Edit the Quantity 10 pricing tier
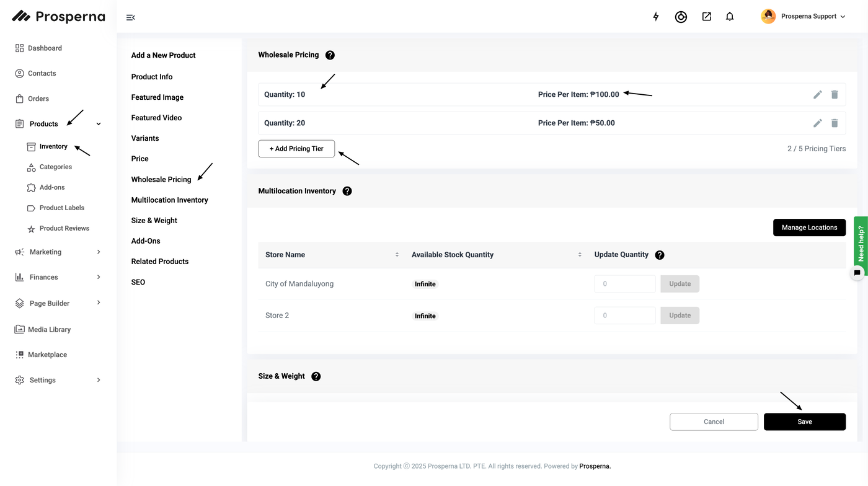The height and width of the screenshot is (486, 868). coord(818,94)
